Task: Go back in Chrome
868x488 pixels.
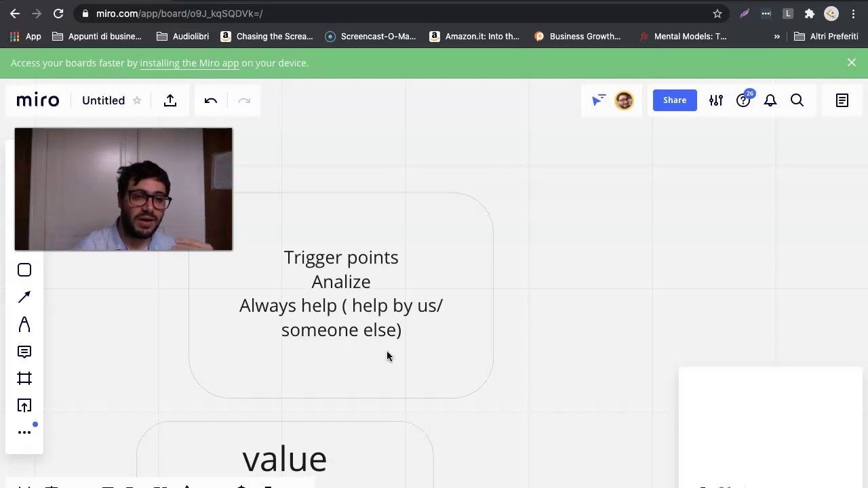Action: pos(15,14)
